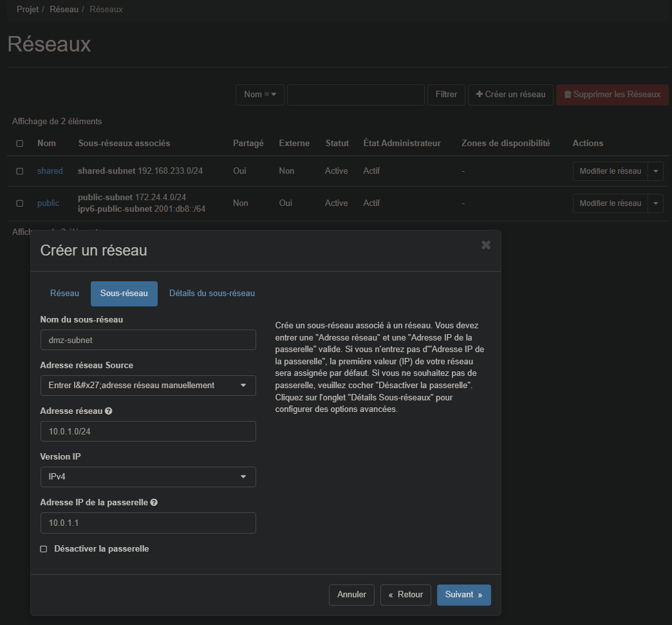Click the Suivant button
672x625 pixels.
point(463,595)
